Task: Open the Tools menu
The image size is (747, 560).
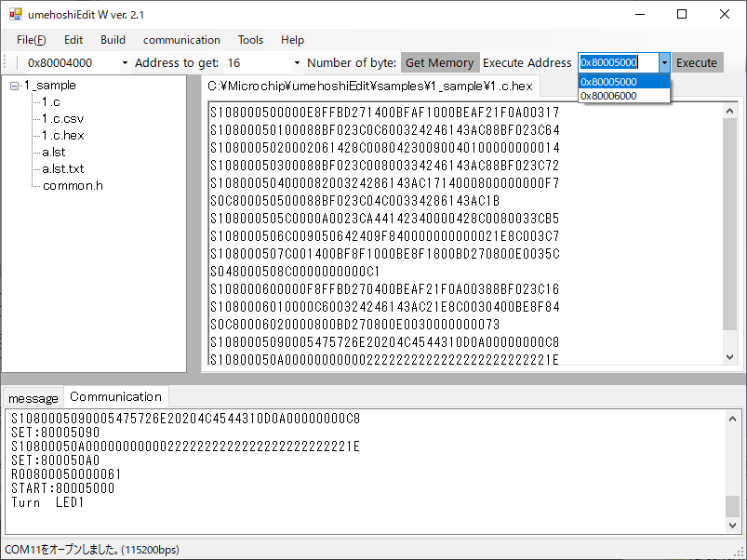Action: 250,40
